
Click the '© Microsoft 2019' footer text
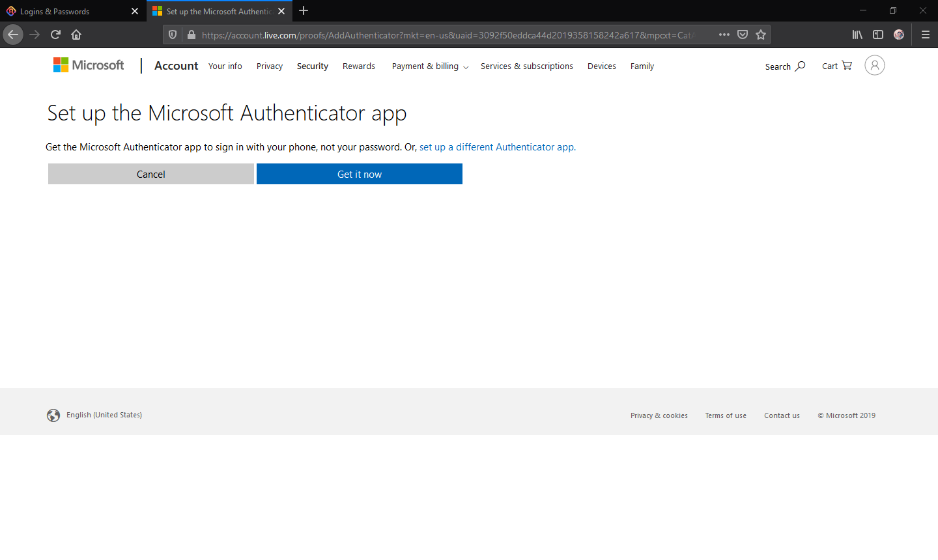(847, 415)
